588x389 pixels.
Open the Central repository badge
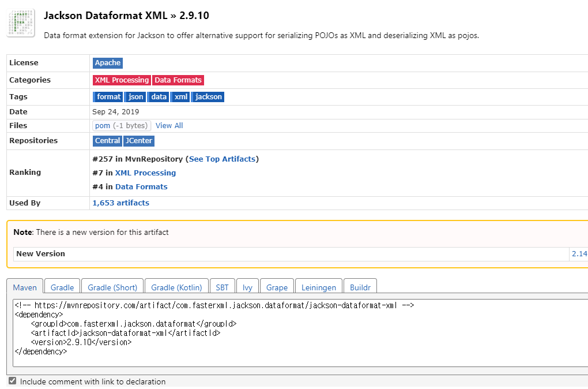coord(107,141)
